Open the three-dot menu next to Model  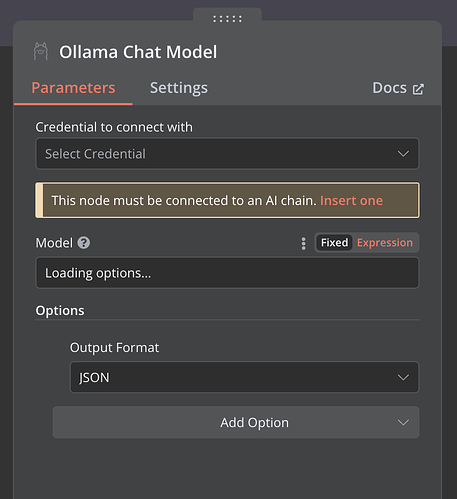tap(303, 243)
